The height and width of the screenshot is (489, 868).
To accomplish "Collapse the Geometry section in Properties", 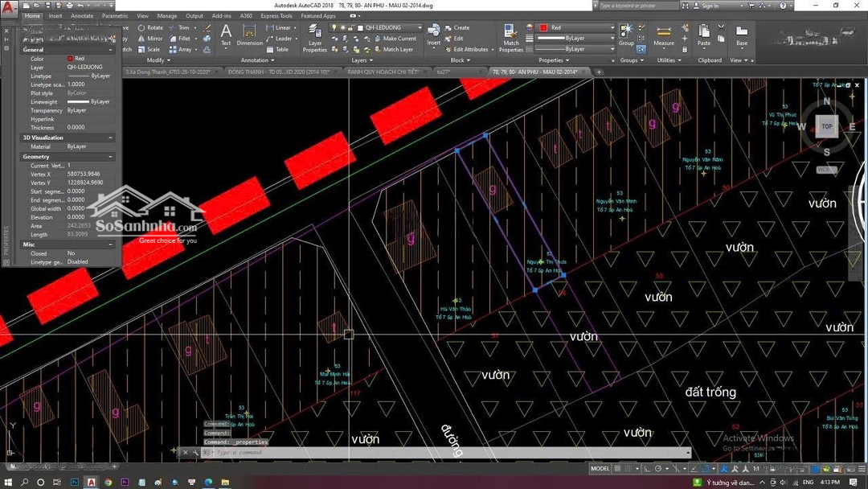I will [x=111, y=157].
